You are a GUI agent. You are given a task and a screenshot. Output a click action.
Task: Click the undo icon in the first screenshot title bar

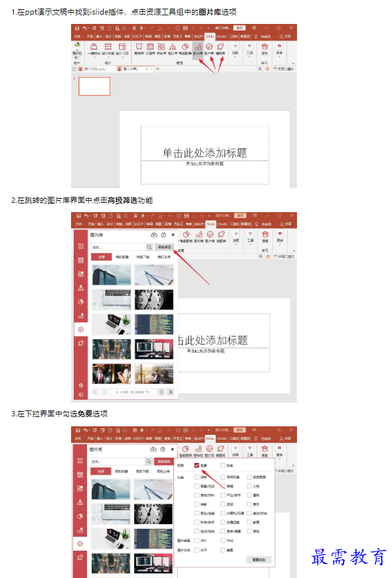(85, 28)
